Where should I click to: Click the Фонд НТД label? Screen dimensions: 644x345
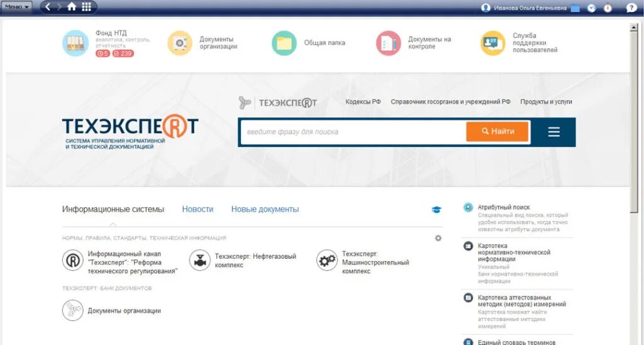point(111,33)
